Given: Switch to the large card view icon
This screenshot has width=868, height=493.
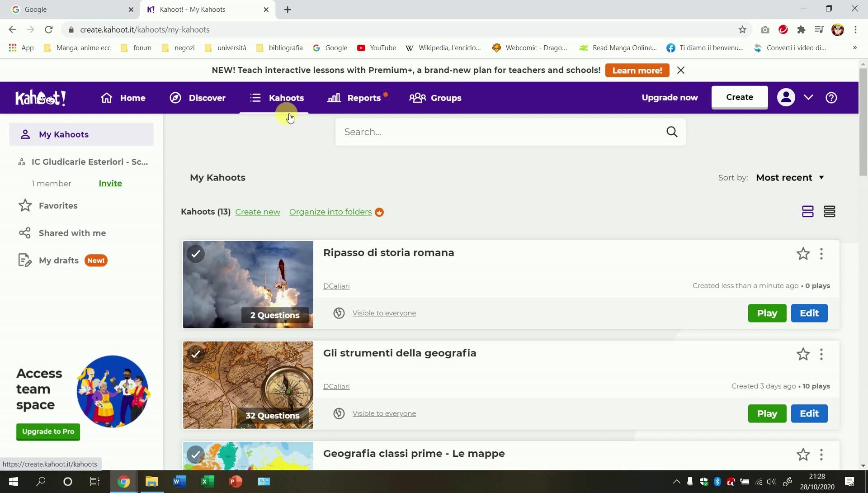Looking at the screenshot, I should [808, 212].
